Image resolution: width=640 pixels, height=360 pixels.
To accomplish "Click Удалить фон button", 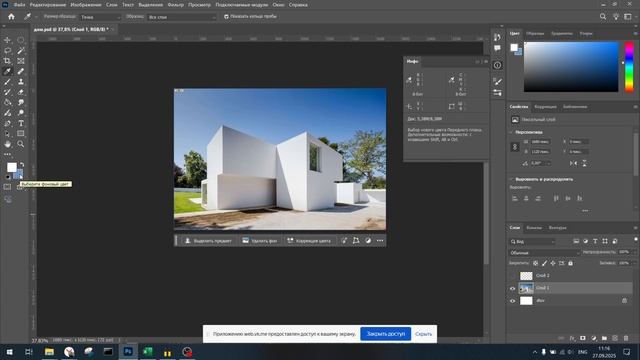I will 260,241.
